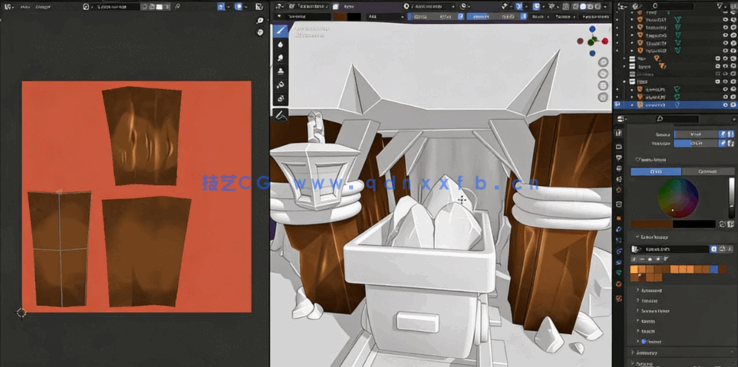Open the Render properties tab
738x367 pixels.
[x=619, y=146]
